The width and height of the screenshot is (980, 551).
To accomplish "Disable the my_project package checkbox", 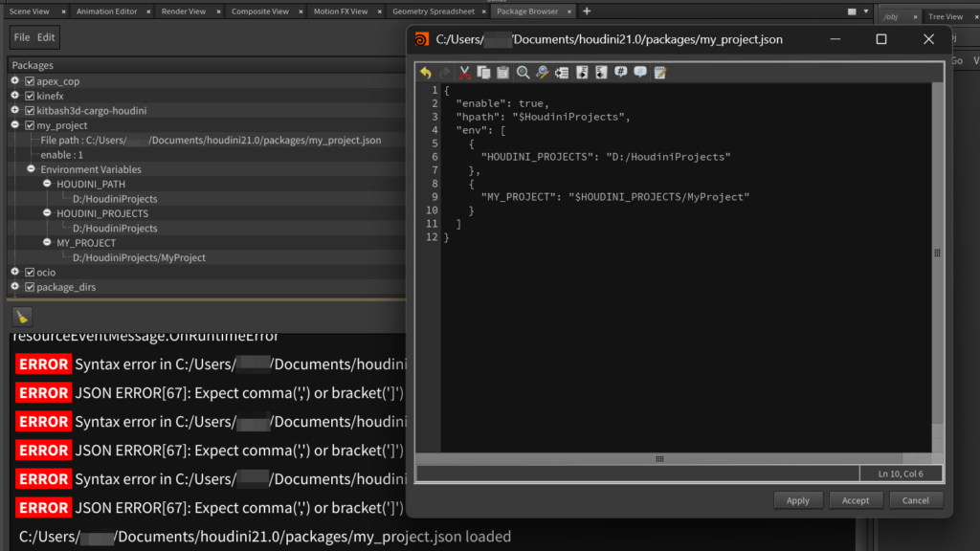I will coord(30,125).
